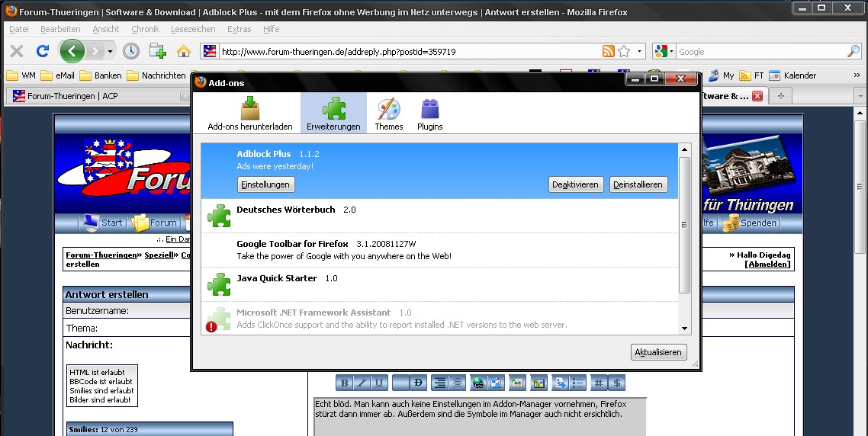Open the list-all-tabs dropdown
This screenshot has width=868, height=436.
860,96
